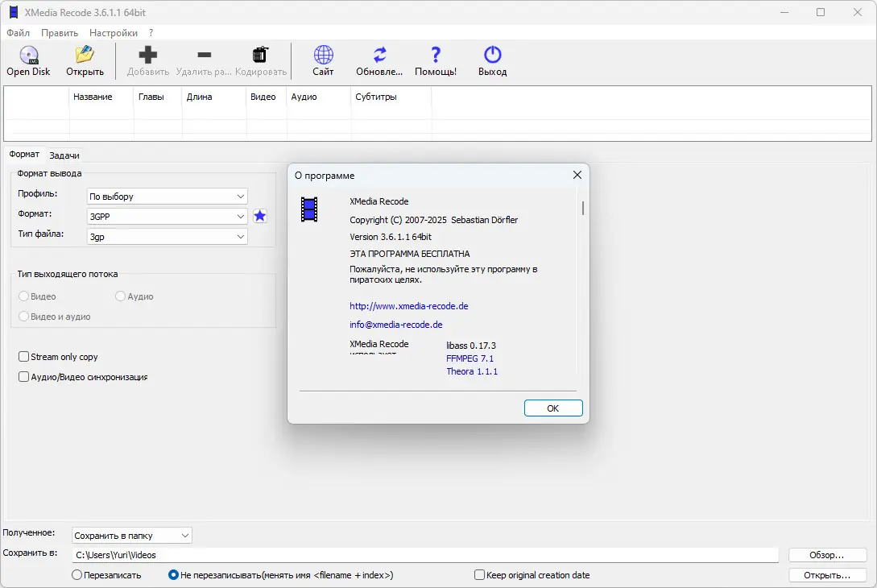877x588 pixels.
Task: Open the FFMPEG 7.1 link
Action: click(470, 358)
